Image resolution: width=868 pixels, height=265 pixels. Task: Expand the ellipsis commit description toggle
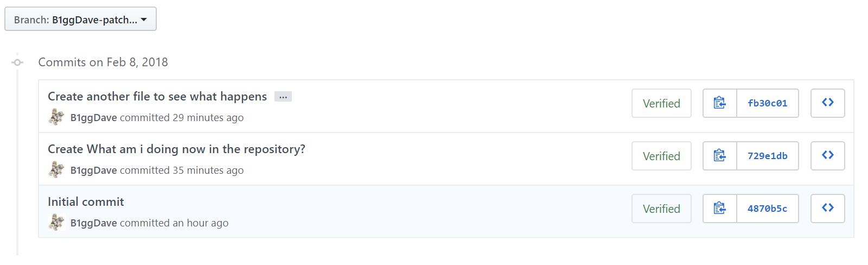point(283,97)
